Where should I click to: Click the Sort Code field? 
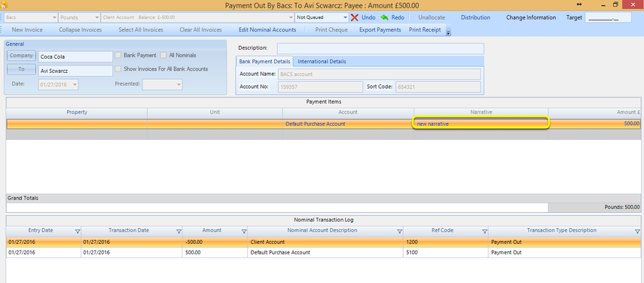pos(438,87)
